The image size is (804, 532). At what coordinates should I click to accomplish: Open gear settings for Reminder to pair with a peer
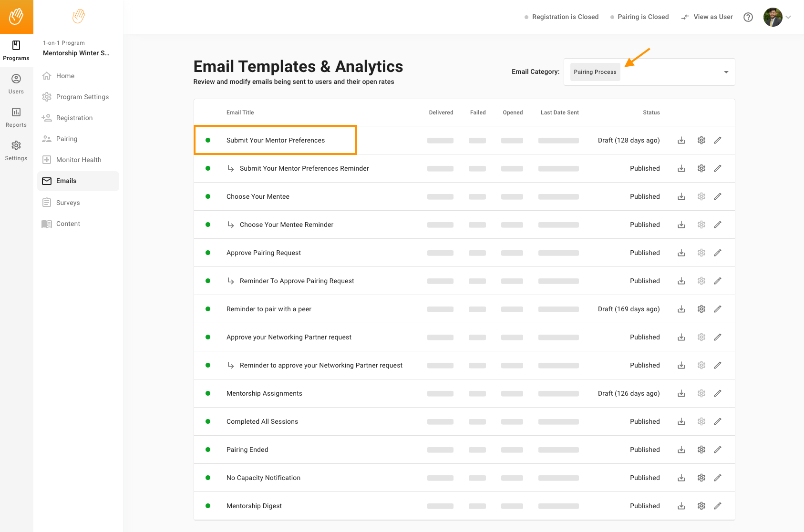point(701,309)
